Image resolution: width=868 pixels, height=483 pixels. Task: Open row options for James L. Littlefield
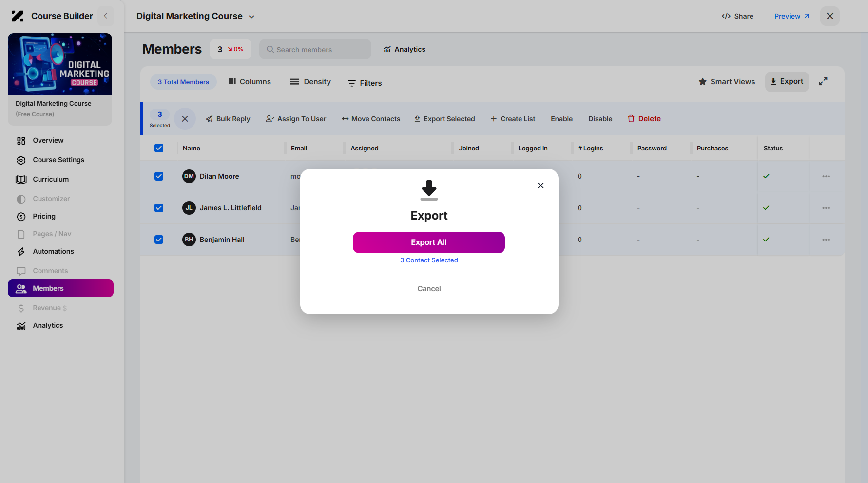[826, 208]
